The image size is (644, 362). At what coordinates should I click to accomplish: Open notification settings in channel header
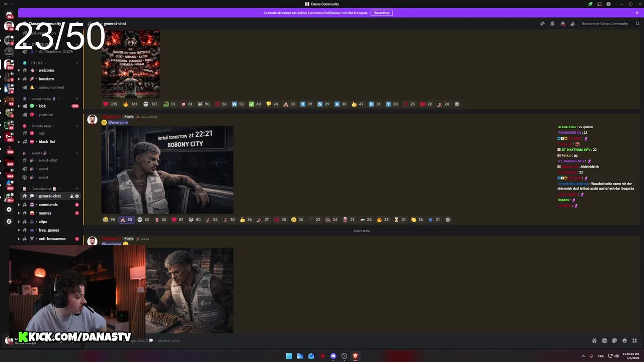[552, 24]
